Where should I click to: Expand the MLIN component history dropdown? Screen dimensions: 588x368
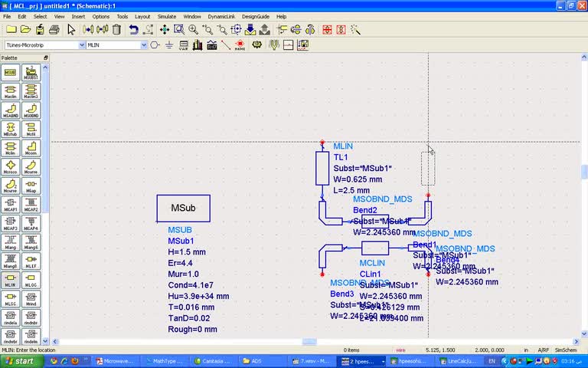coord(144,45)
